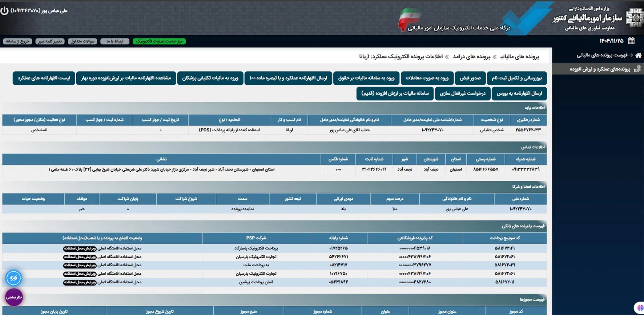This screenshot has height=315, width=644.
Task: Click the آسان پرداخت پرشین PSP cell
Action: pos(256,282)
